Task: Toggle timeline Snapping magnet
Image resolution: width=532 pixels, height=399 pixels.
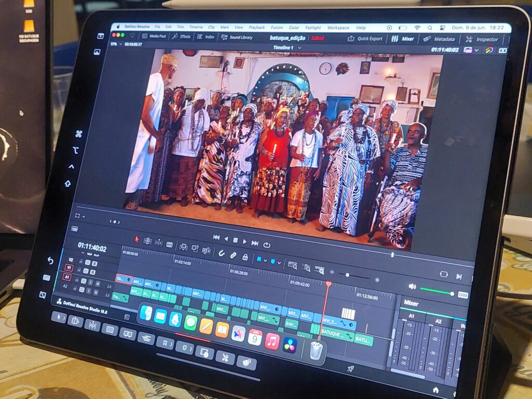Action: (x=221, y=253)
